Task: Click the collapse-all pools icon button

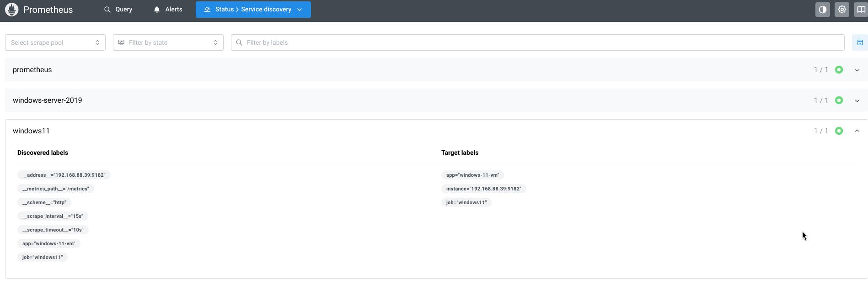Action: pyautogui.click(x=860, y=42)
